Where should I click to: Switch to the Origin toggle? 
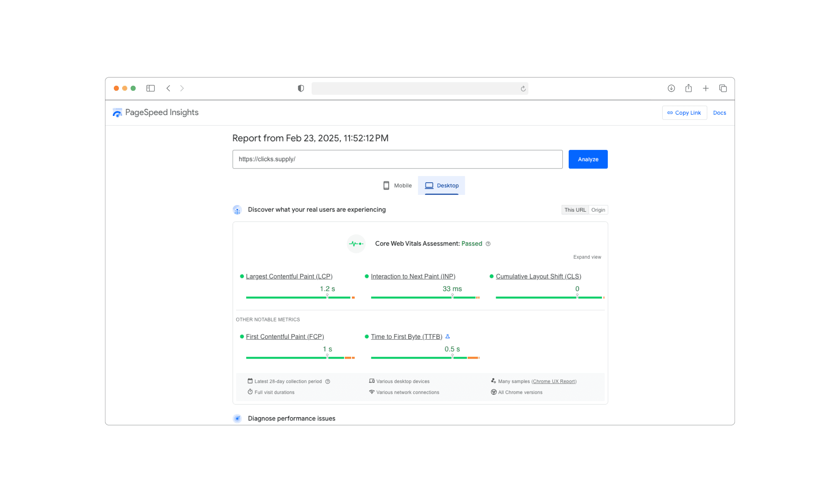[598, 210]
